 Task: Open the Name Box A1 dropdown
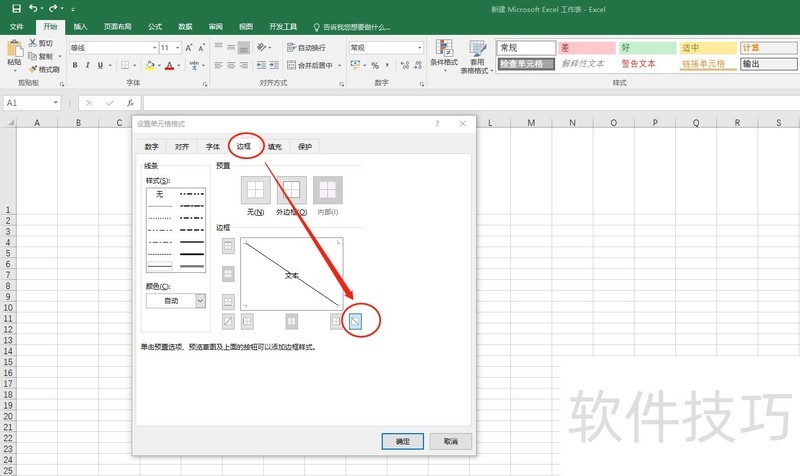click(x=56, y=103)
